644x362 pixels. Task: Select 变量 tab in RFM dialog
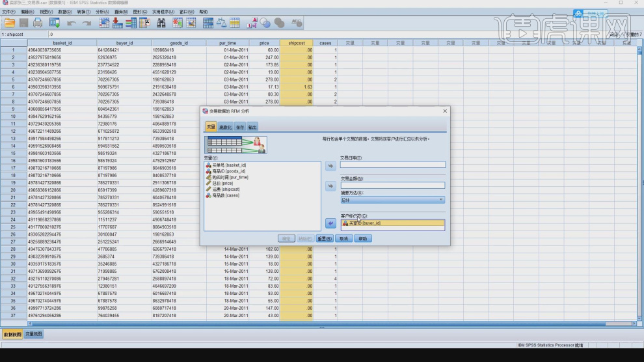(211, 127)
